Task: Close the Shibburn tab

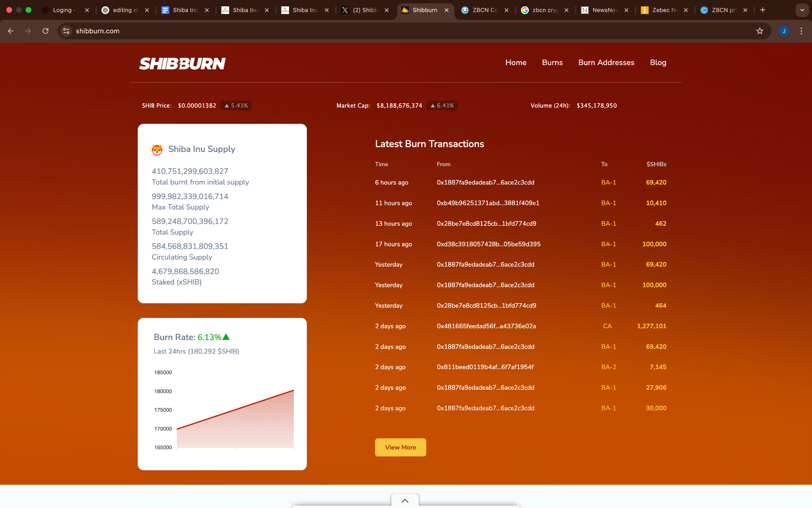Action: (x=447, y=10)
